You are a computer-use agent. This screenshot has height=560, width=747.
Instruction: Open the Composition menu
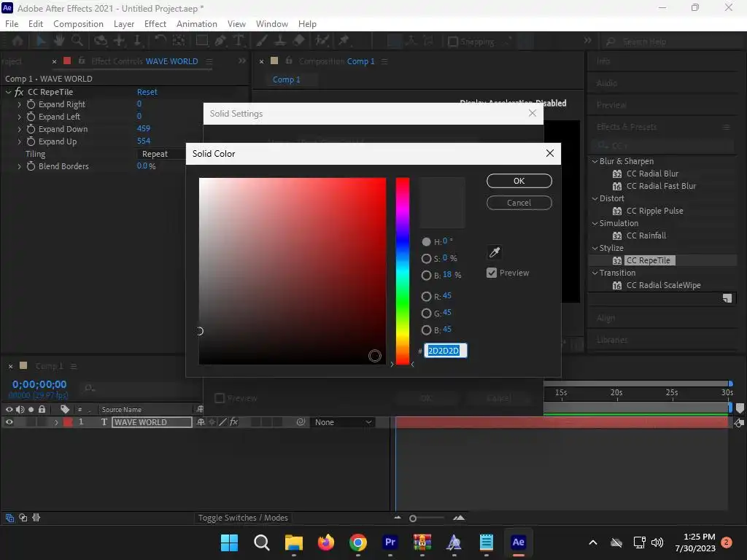[78, 24]
